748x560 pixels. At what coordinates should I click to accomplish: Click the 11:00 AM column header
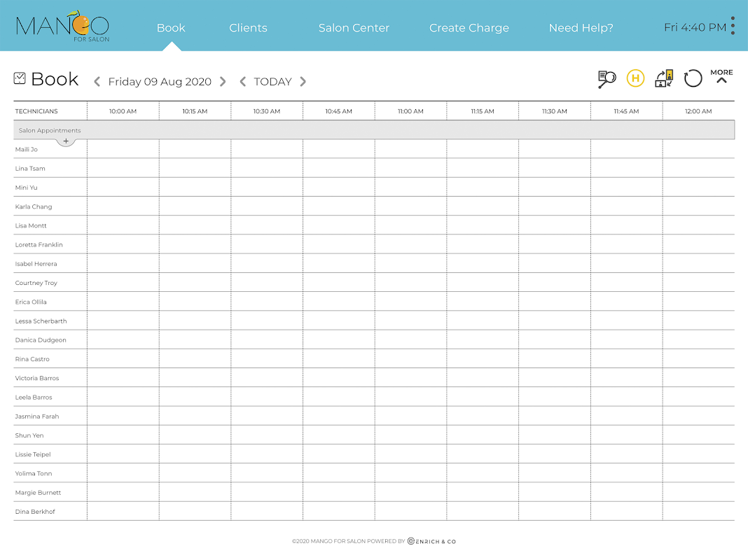[410, 111]
